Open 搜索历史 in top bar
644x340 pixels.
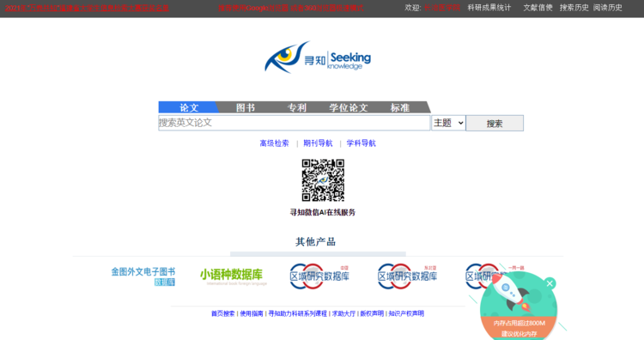pyautogui.click(x=574, y=8)
